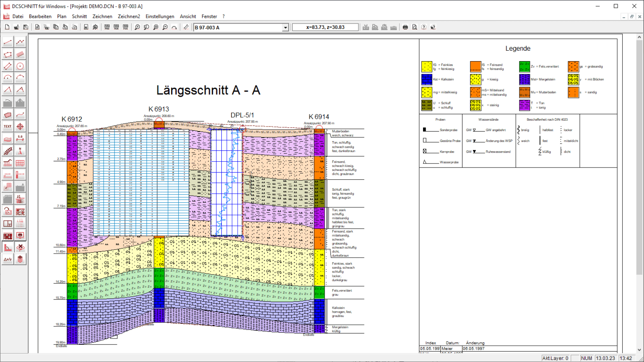Click the Legende heading
644x362 pixels.
point(518,49)
